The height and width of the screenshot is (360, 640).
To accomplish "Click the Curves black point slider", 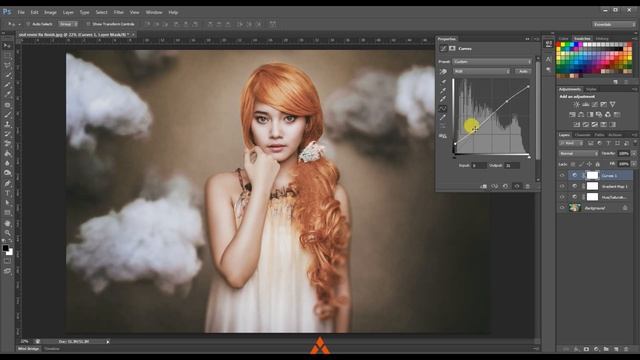I will [x=454, y=157].
